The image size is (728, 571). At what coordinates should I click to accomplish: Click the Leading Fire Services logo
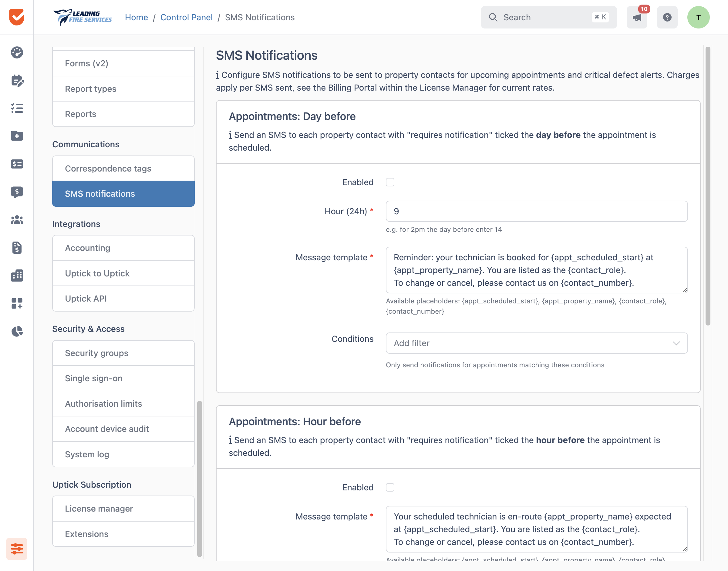[x=83, y=17]
